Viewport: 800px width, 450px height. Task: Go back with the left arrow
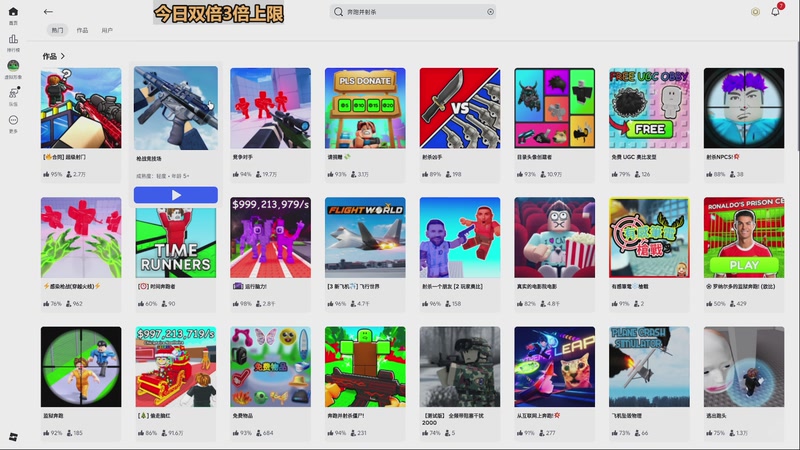[48, 11]
